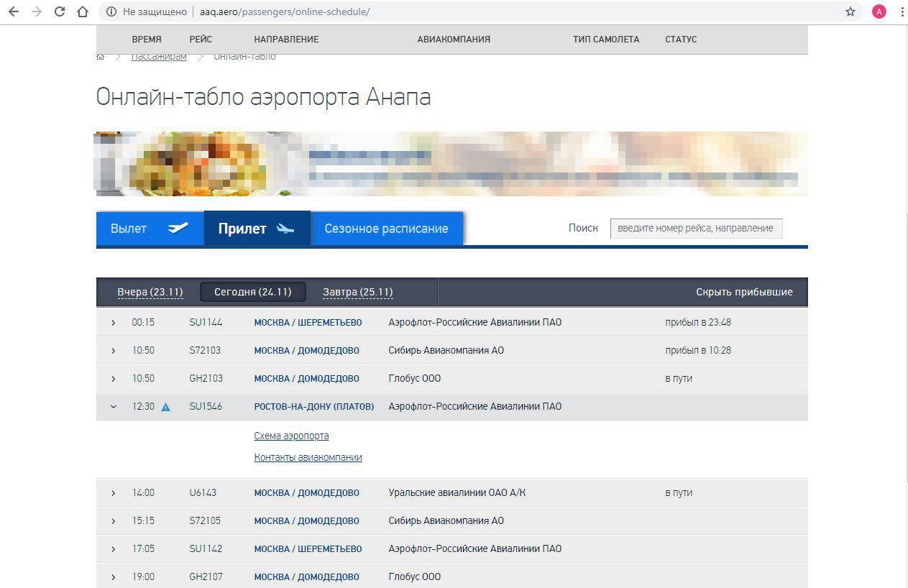This screenshot has width=908, height=588.
Task: Click МОСКВА / ШЕРЕМЕТЬЕВО on the SU1144 row
Action: point(308,323)
